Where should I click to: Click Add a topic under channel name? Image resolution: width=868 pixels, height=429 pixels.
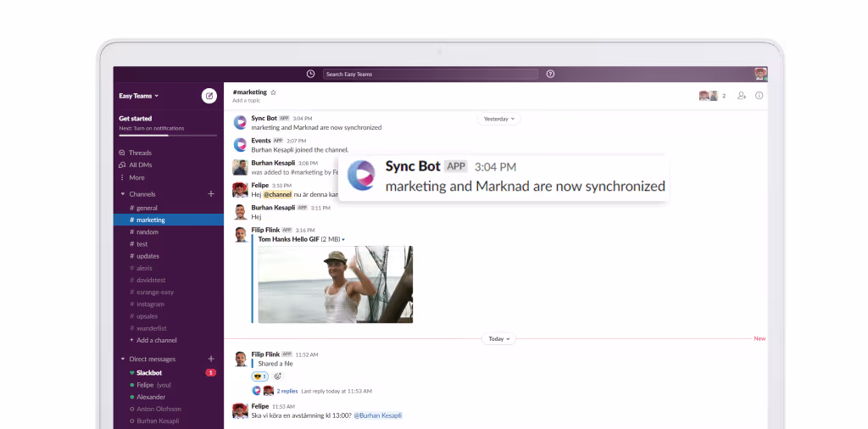point(247,101)
